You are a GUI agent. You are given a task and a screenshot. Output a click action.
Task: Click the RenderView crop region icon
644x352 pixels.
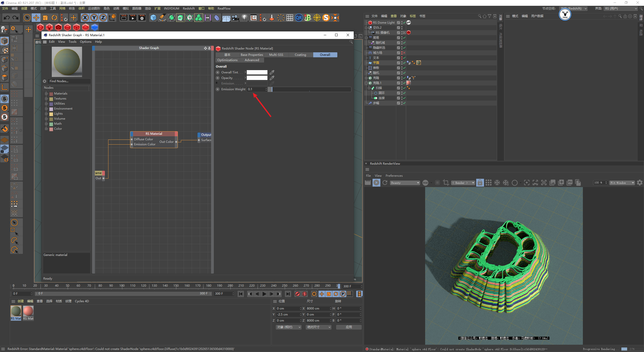coord(446,183)
